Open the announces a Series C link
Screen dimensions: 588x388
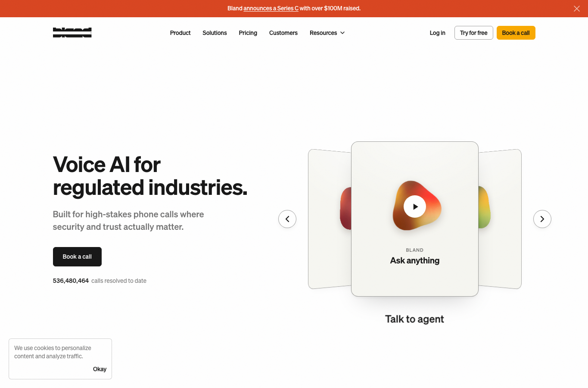(271, 8)
